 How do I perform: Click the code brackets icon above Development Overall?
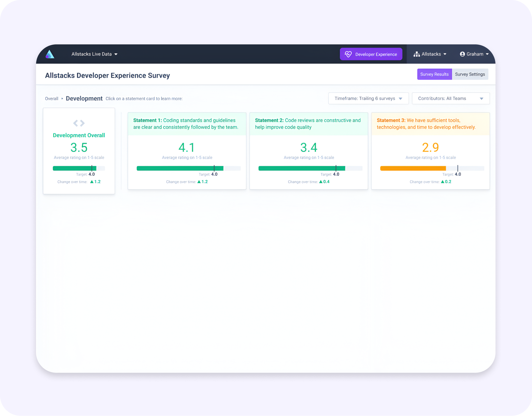tap(79, 123)
